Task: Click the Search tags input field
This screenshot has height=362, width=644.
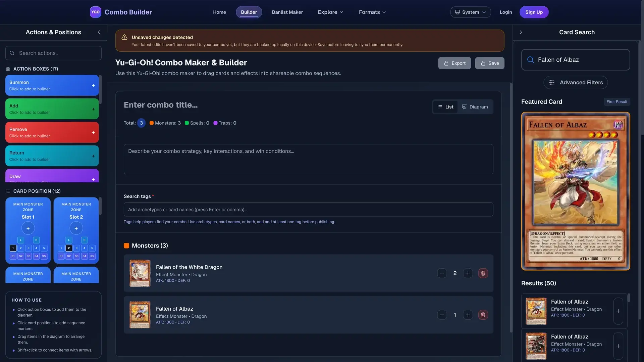Action: click(x=308, y=210)
